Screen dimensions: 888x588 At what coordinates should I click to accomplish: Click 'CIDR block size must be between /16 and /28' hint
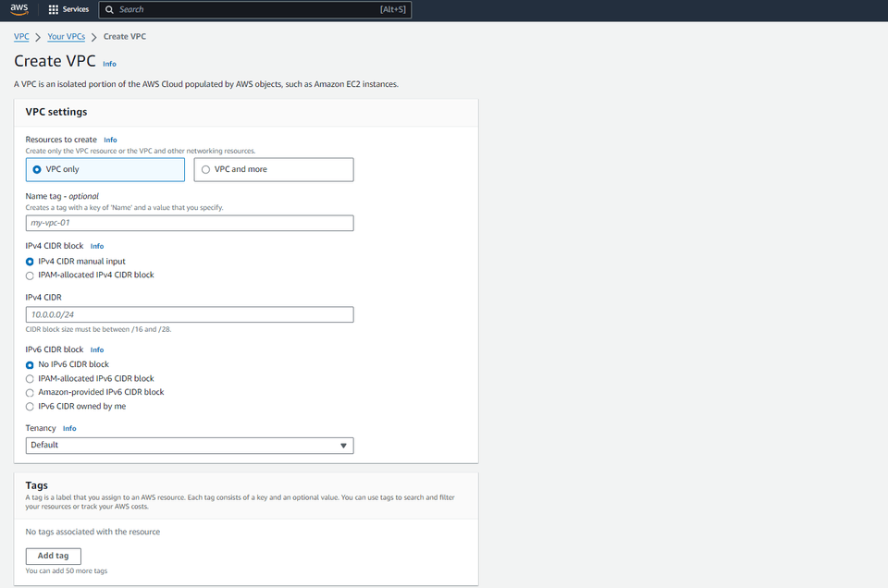point(99,329)
